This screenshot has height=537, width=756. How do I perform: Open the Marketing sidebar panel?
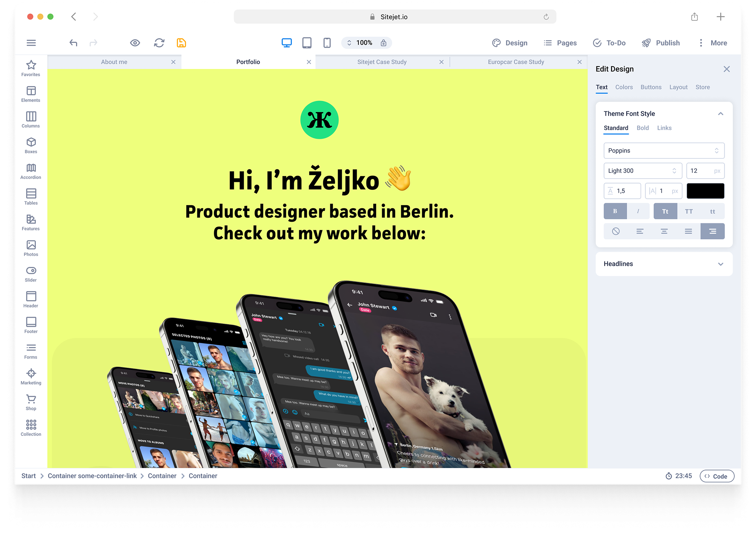(31, 377)
